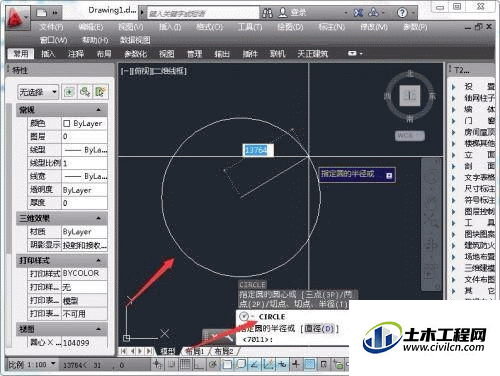500x376 pixels.
Task: Switch to the 天正建筑 ribbon tab
Action: [x=313, y=53]
